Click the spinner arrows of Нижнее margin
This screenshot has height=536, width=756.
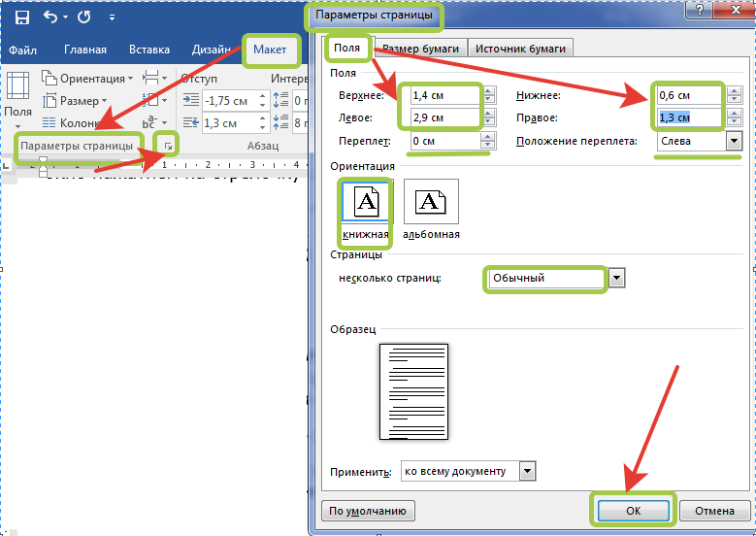[x=735, y=95]
